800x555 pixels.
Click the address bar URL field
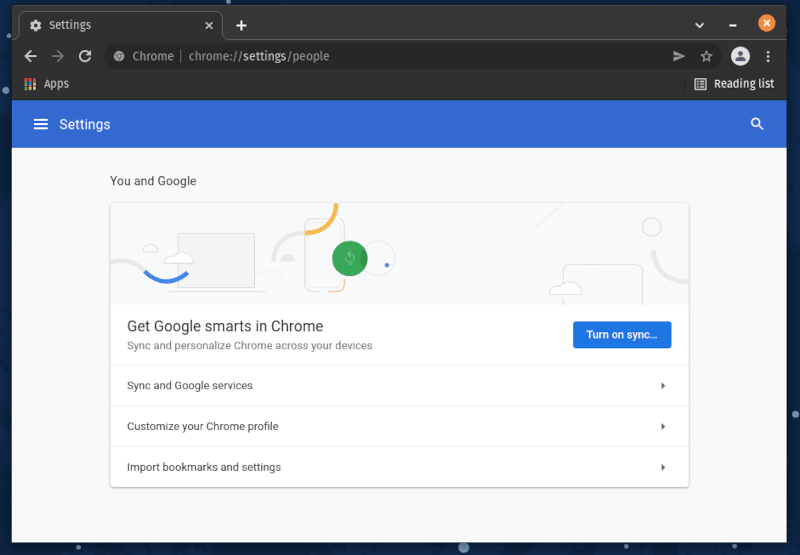click(x=400, y=56)
